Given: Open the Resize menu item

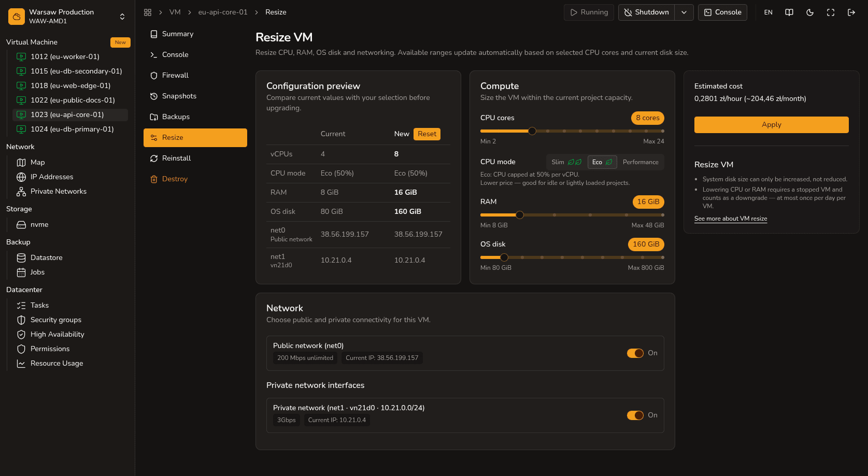Looking at the screenshot, I should (x=195, y=138).
